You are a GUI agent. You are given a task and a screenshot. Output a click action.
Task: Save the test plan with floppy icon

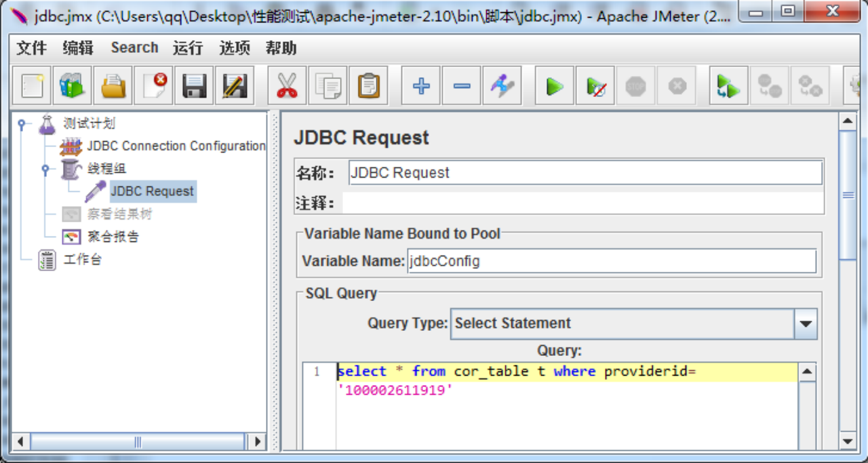pyautogui.click(x=194, y=86)
